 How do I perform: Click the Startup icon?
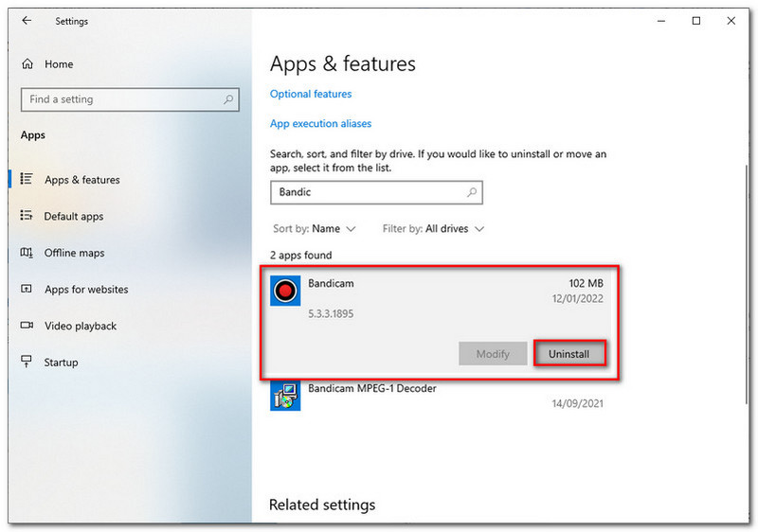[x=27, y=362]
